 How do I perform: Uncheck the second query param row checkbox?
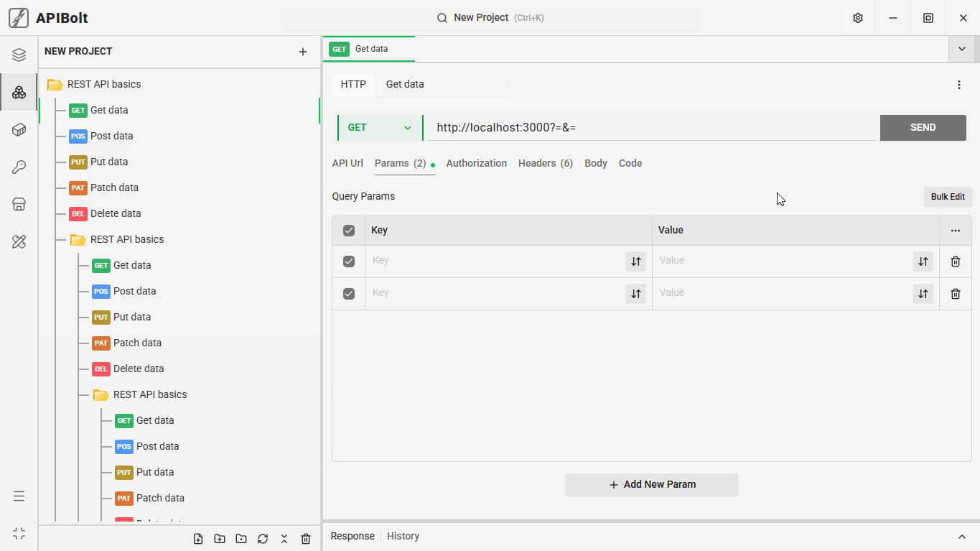click(349, 294)
